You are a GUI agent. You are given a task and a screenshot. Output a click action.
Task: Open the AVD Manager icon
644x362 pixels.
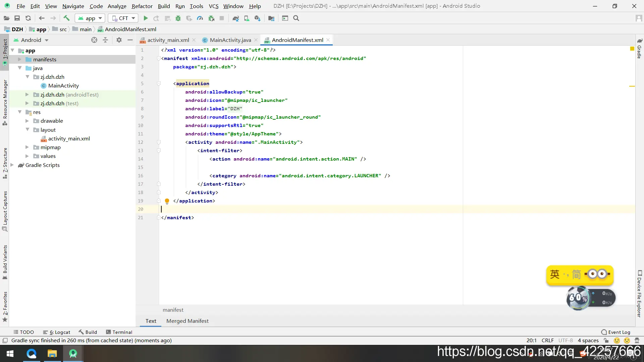pyautogui.click(x=247, y=18)
